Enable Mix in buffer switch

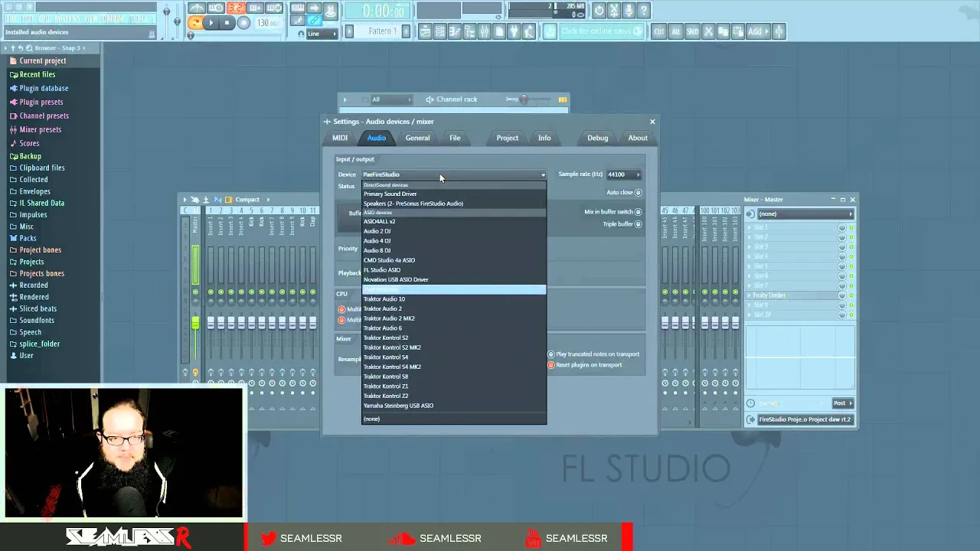(639, 212)
